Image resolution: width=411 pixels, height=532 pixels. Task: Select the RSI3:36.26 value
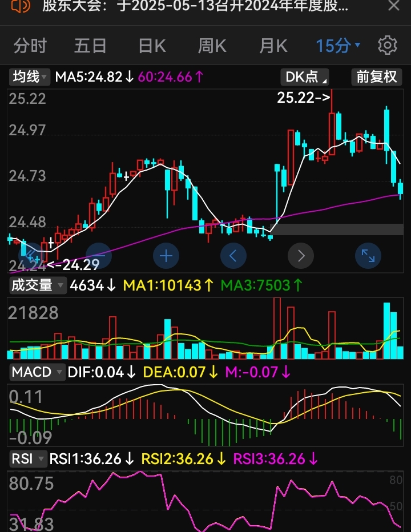[x=275, y=459]
